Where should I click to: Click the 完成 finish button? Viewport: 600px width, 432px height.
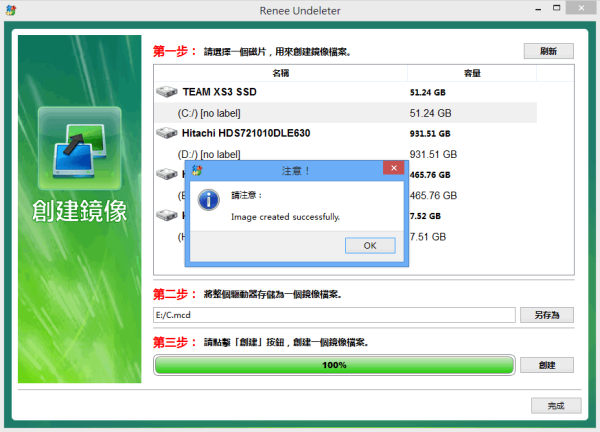click(x=556, y=406)
